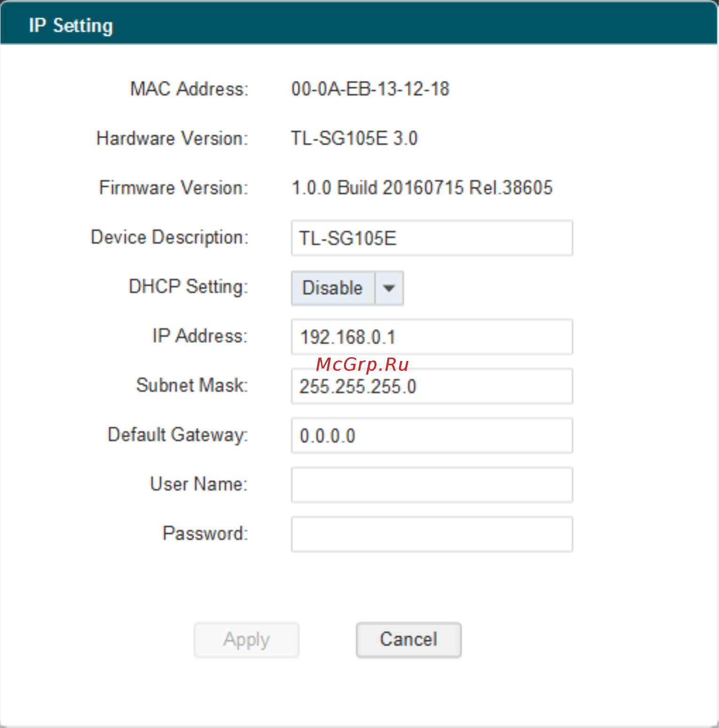Screen dimensions: 719x728
Task: Click the Subnet Mask label
Action: click(x=192, y=385)
